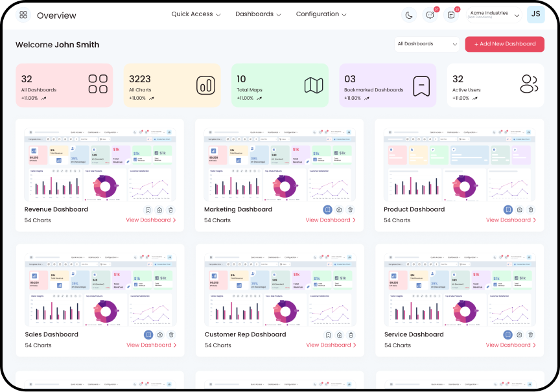The image size is (560, 392).
Task: Expand the Quick Access menu
Action: pos(196,14)
